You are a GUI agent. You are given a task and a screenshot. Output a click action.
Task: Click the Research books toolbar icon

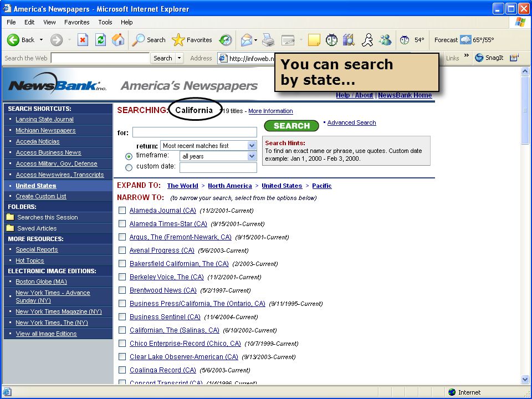pyautogui.click(x=349, y=40)
